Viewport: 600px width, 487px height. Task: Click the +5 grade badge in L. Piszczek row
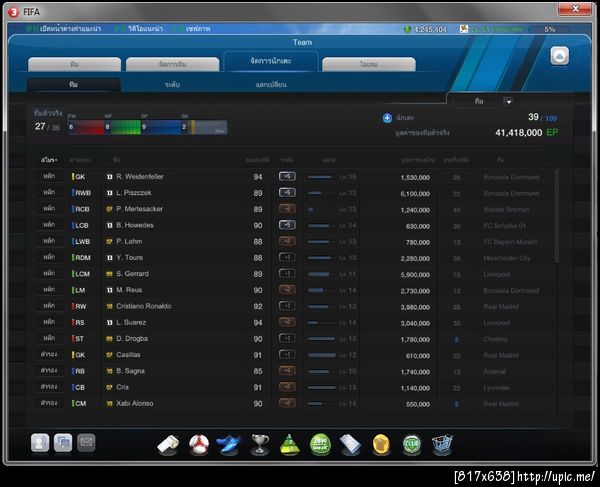point(287,192)
